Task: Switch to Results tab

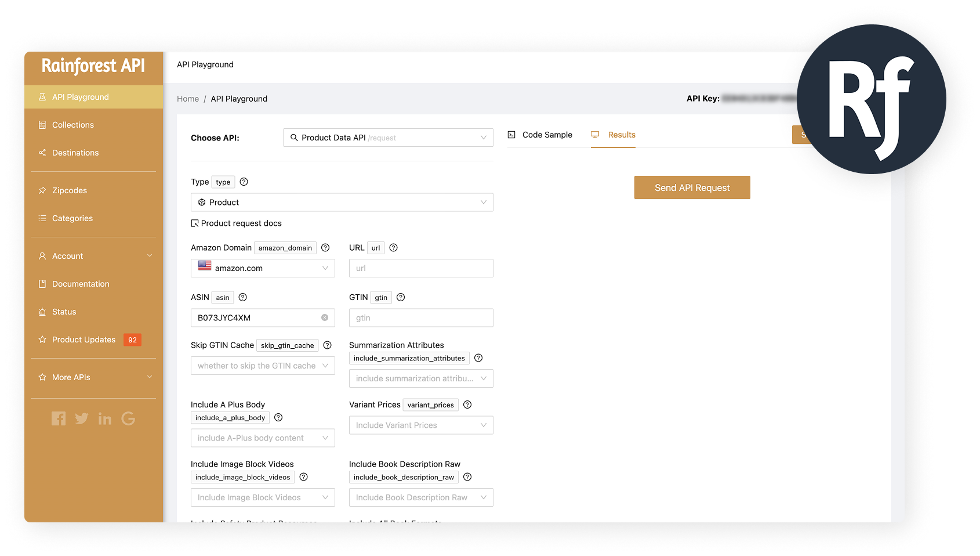Action: pos(613,135)
